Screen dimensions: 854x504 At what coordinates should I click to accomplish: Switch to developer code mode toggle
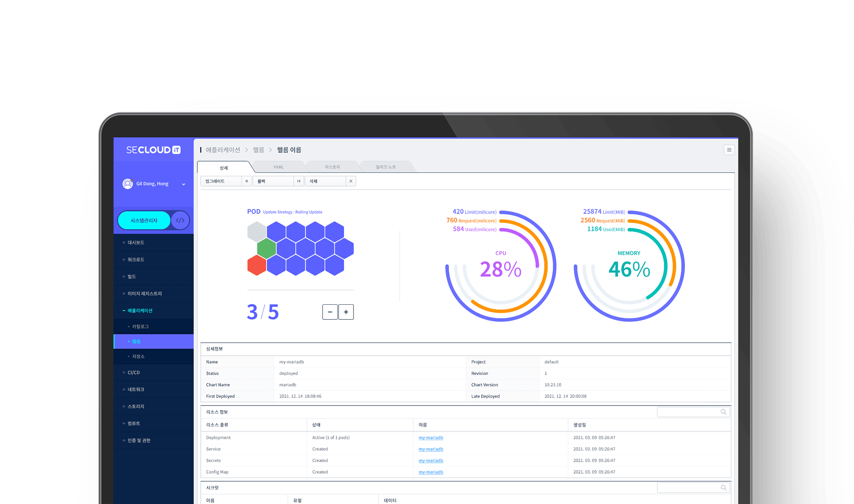point(180,220)
